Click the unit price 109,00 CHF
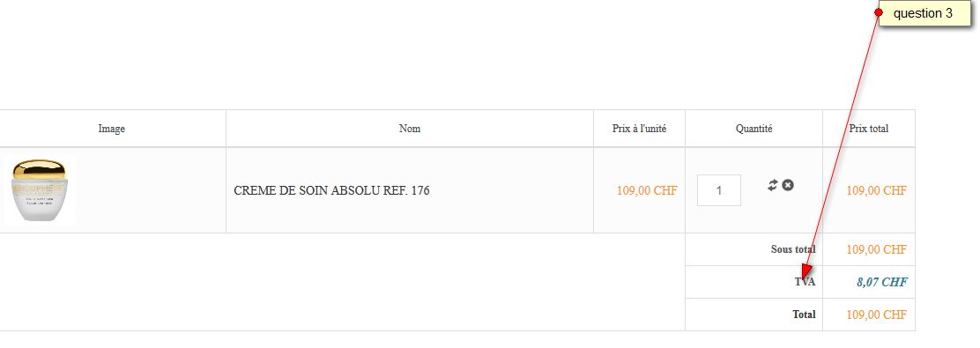Viewport: 980px width, 348px height. (647, 190)
